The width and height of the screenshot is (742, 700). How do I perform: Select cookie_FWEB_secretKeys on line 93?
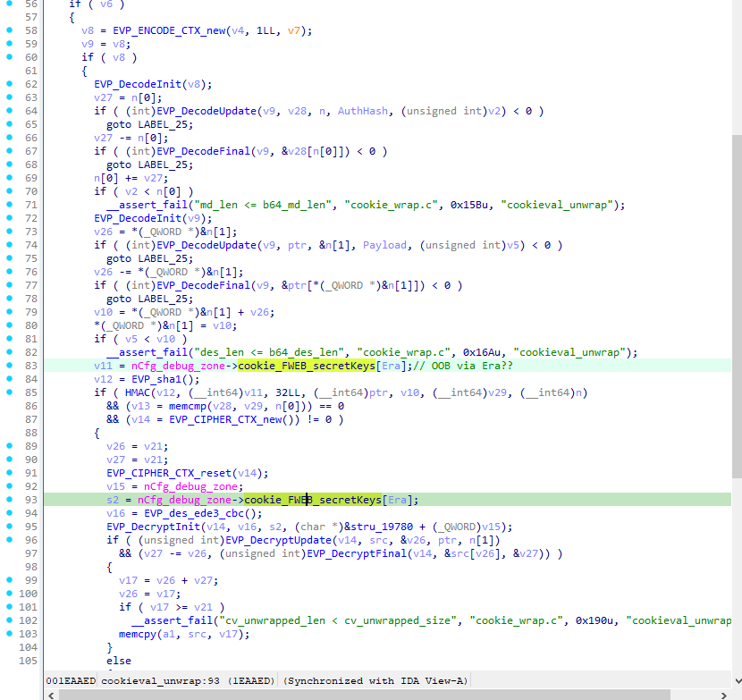pos(313,500)
